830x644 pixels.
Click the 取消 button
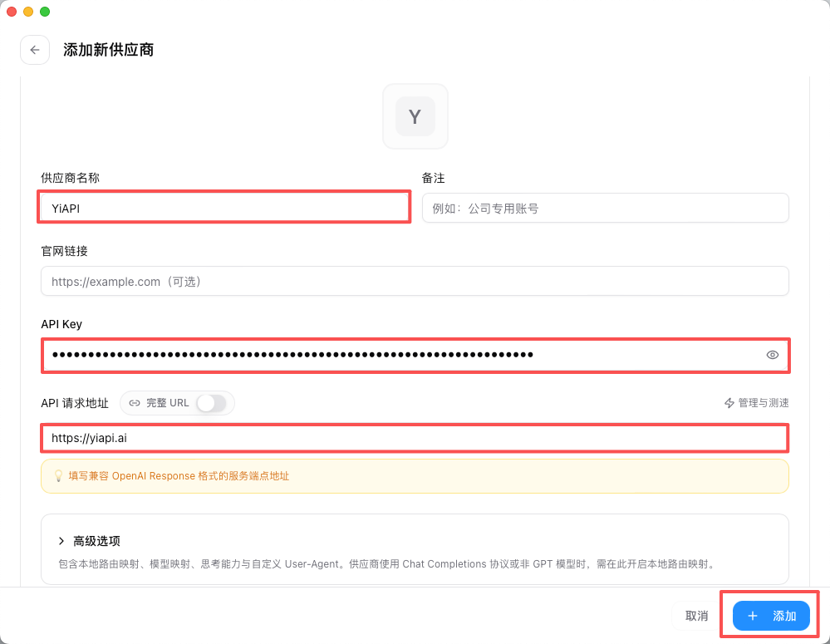click(696, 616)
